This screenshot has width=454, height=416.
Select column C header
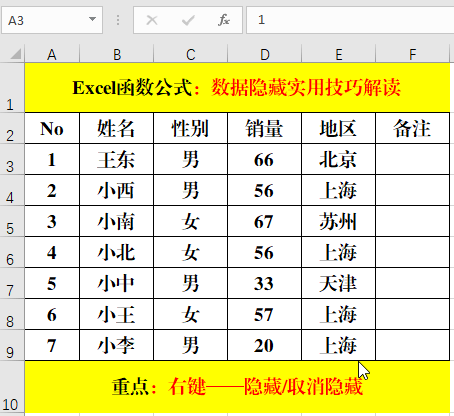pyautogui.click(x=190, y=54)
